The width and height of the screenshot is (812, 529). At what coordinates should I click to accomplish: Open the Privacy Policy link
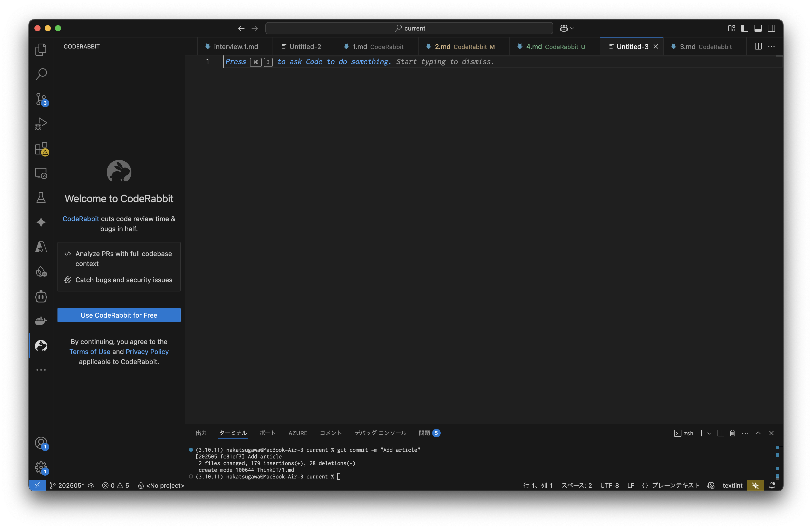tap(147, 352)
